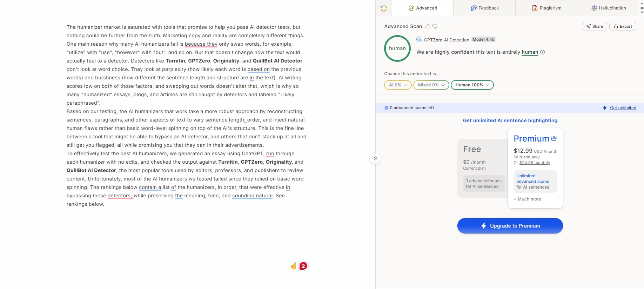Open the Get unlimited link
644x289 pixels.
[x=623, y=108]
